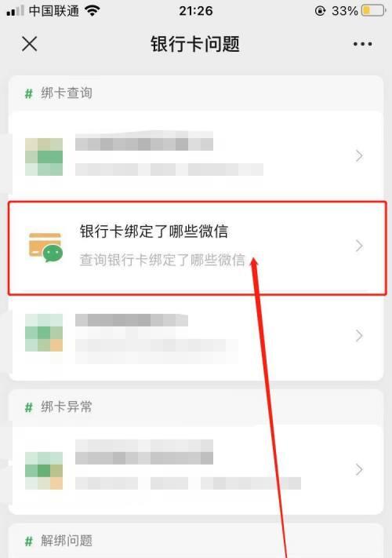
Task: Tap the 银行卡问题 page title
Action: (x=195, y=44)
